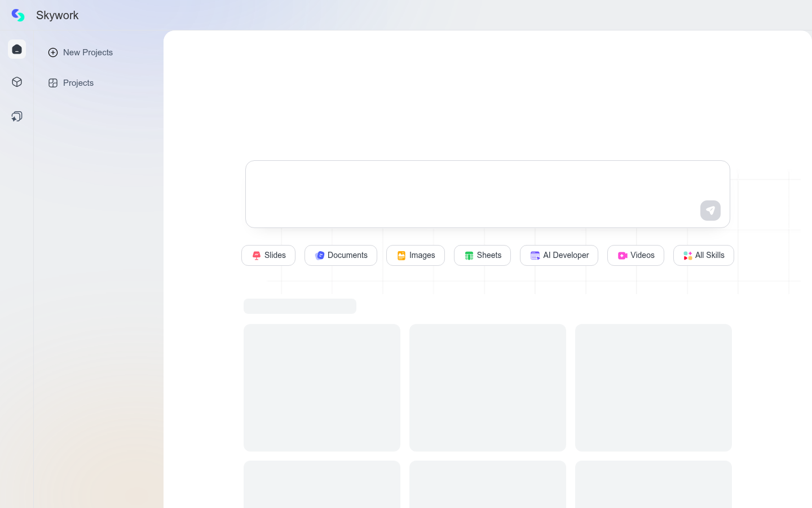Open the cube icon in sidebar

(17, 82)
